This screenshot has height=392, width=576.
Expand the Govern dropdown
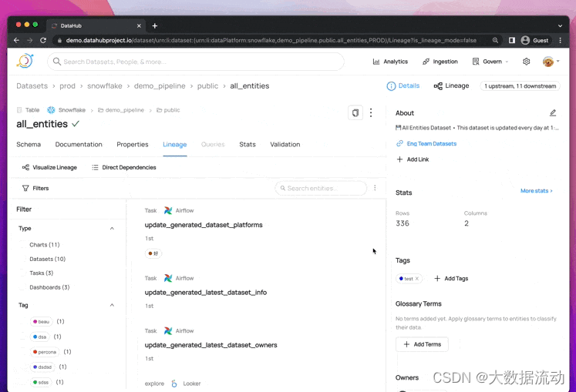tap(490, 62)
